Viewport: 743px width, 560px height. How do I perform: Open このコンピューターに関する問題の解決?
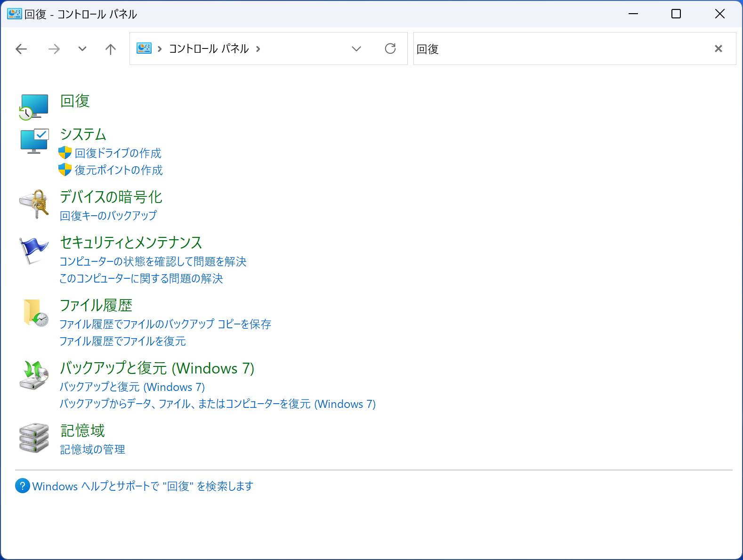(x=141, y=278)
